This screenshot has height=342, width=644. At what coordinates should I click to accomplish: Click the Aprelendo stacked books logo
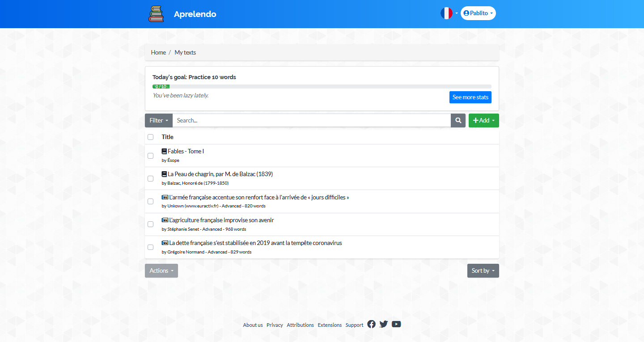coord(156,14)
